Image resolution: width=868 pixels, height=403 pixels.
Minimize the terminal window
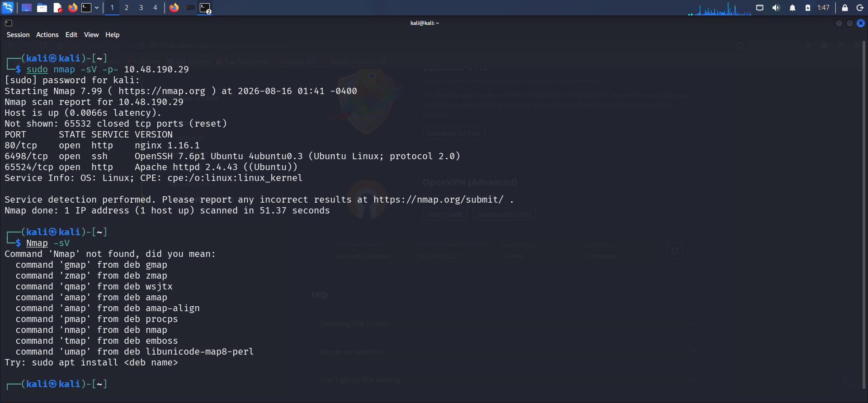click(839, 23)
